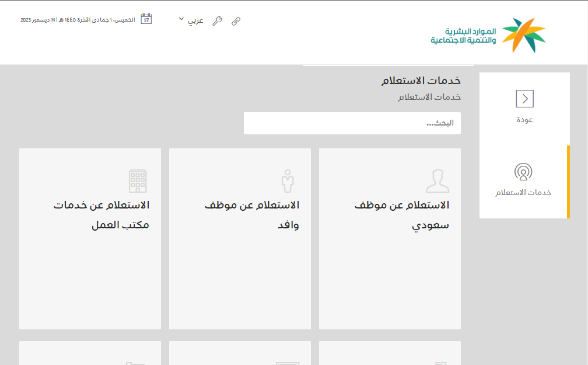Click the expat employee standing figure icon
This screenshot has width=588, height=365.
click(x=286, y=181)
